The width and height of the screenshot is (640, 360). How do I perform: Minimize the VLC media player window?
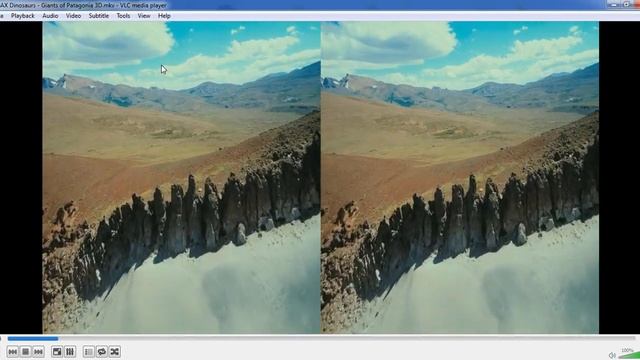tap(613, 4)
